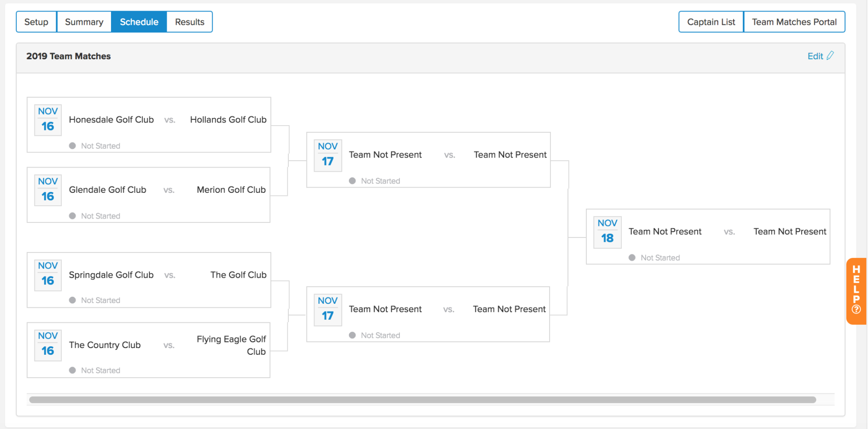868x429 pixels.
Task: Switch to the Setup tab
Action: [36, 21]
